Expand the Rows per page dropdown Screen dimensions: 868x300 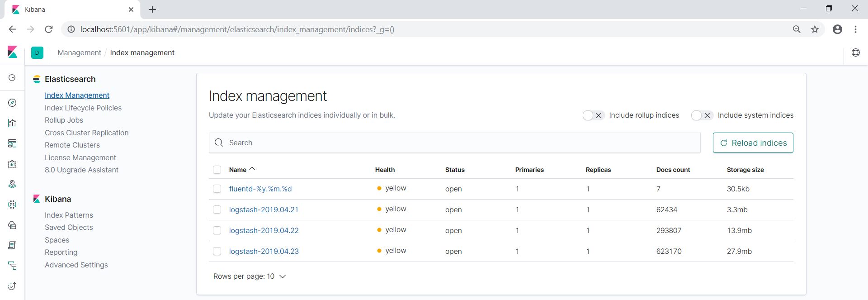(250, 276)
